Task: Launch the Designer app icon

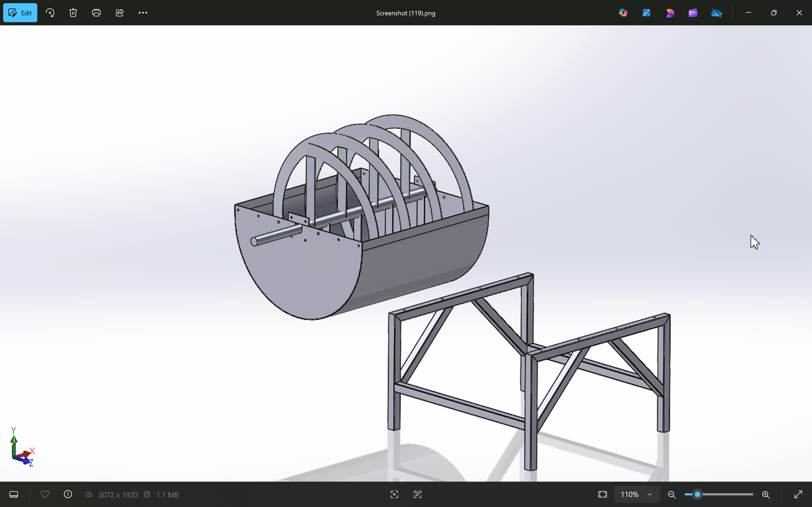Action: pyautogui.click(x=670, y=13)
